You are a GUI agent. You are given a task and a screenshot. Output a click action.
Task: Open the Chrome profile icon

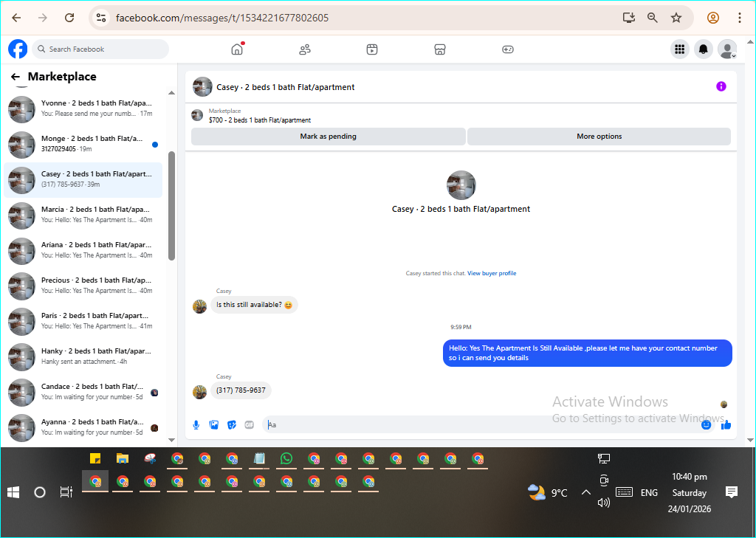[713, 18]
